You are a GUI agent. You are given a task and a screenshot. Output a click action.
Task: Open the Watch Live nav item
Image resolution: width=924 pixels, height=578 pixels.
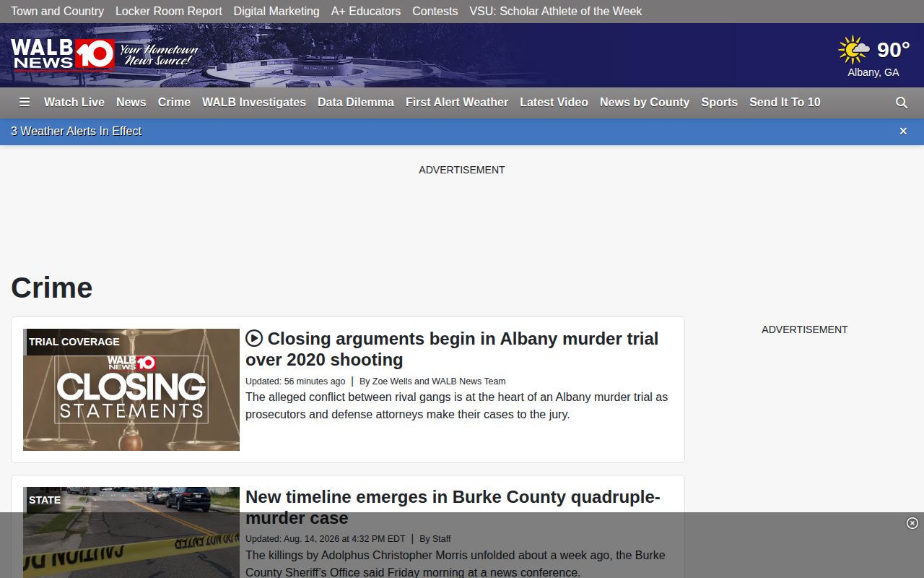pos(74,103)
